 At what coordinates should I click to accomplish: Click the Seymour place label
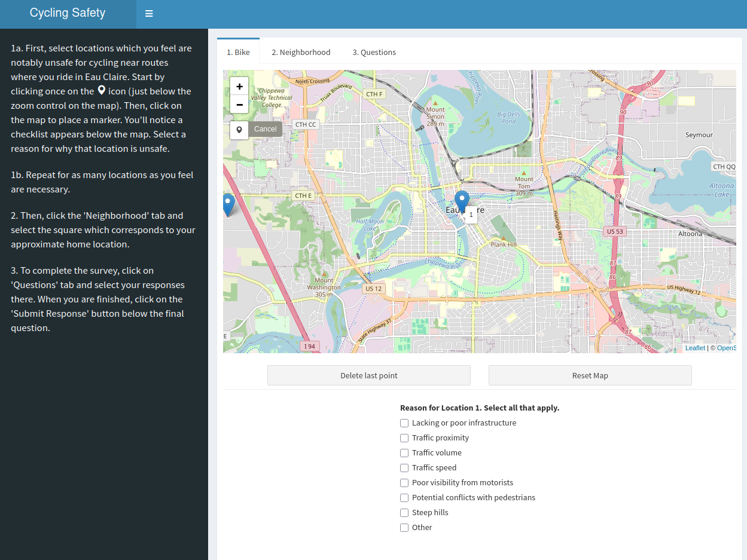pos(699,135)
